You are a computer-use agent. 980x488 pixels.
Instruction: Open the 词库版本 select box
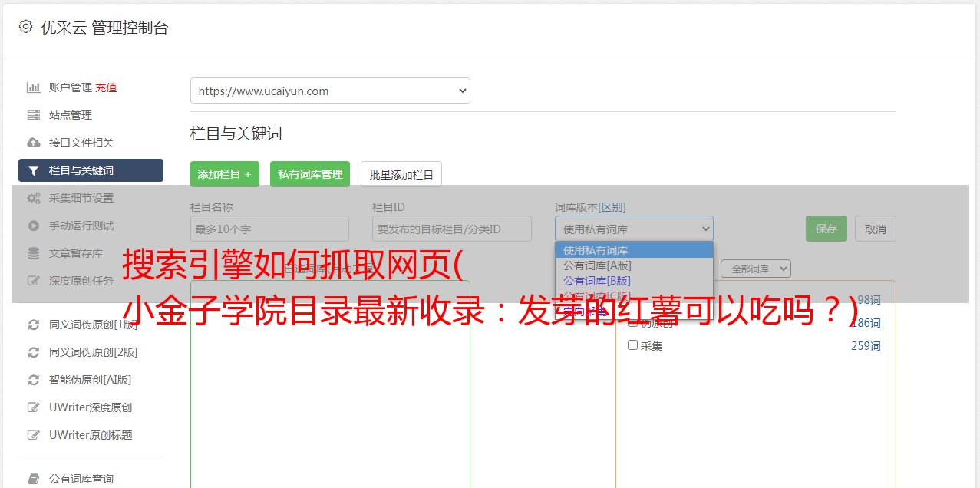coord(634,229)
